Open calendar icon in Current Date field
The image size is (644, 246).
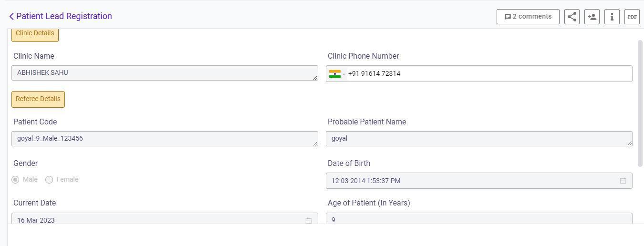pyautogui.click(x=309, y=220)
